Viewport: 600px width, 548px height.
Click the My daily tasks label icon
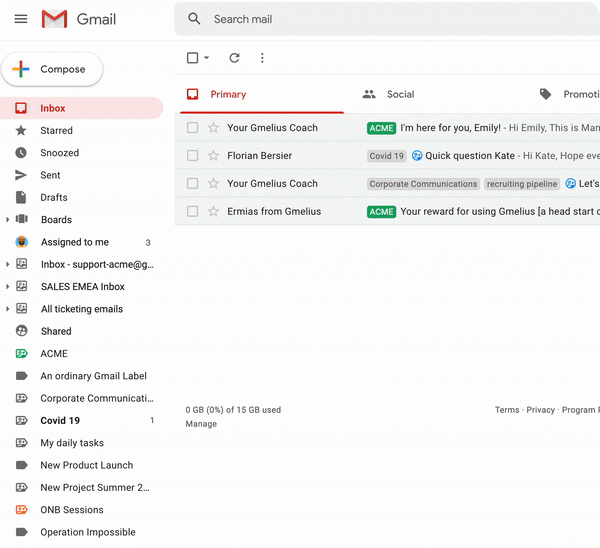[x=21, y=442]
